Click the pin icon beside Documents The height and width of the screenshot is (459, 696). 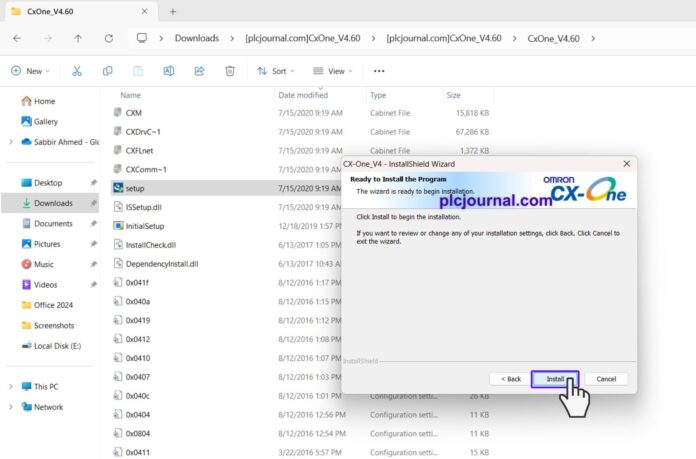pos(93,224)
